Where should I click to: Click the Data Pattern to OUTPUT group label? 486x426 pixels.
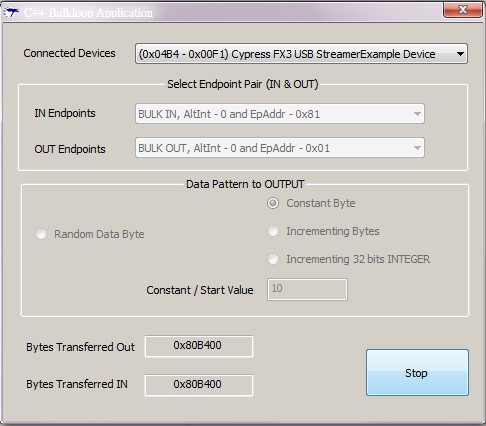tap(245, 184)
